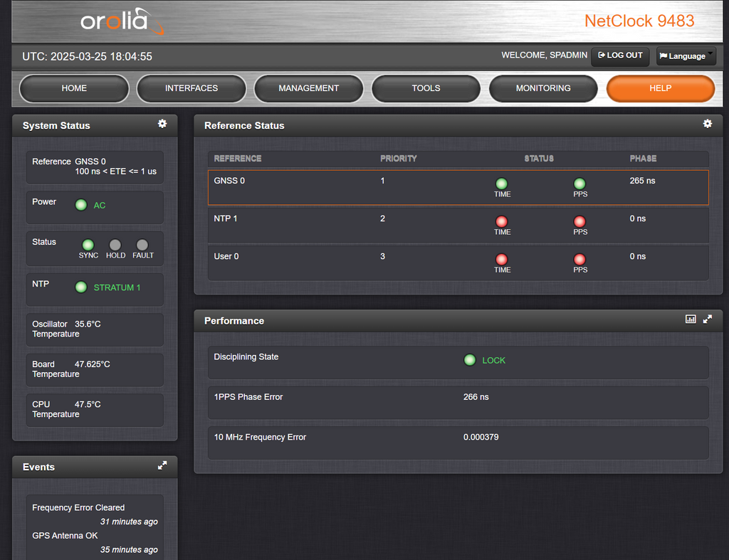Open Performance chart graph icon
The height and width of the screenshot is (560, 729).
click(x=691, y=319)
